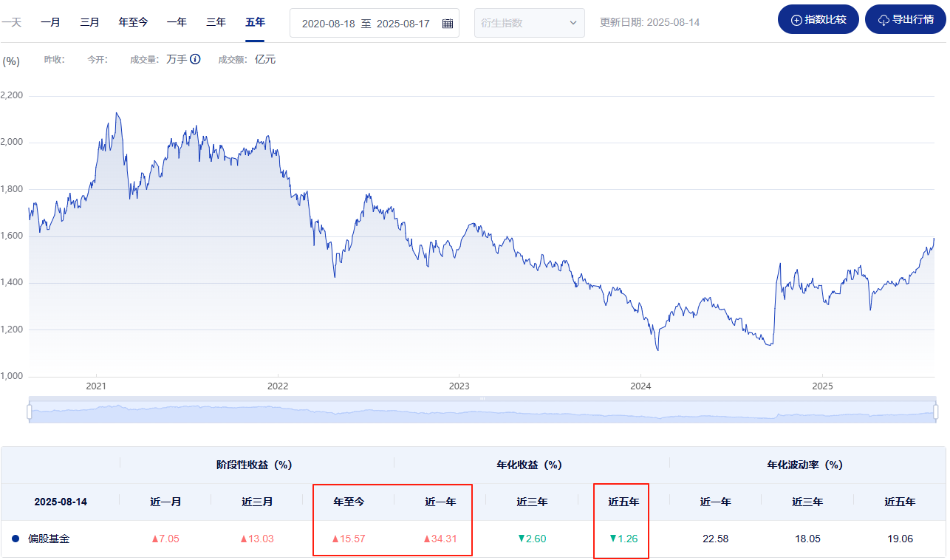Viewport: 950px width, 560px height.
Task: Open the date range calendar icon
Action: coord(448,24)
